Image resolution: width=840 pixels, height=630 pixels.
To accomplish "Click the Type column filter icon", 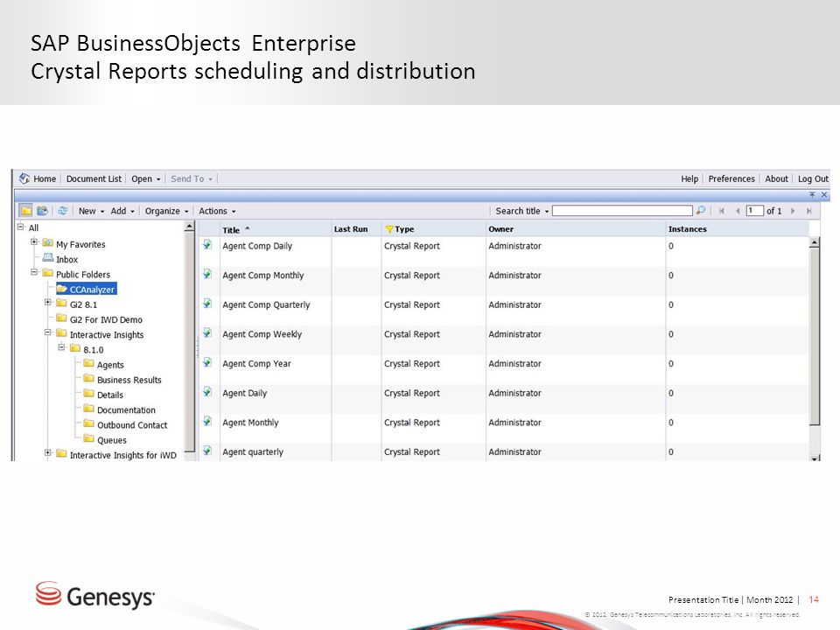I will pos(388,229).
